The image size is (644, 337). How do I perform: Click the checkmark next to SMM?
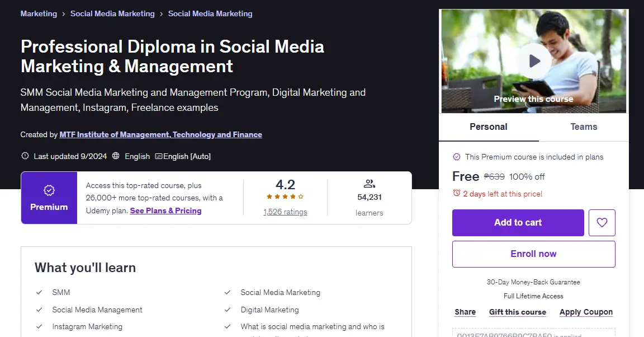tap(39, 292)
